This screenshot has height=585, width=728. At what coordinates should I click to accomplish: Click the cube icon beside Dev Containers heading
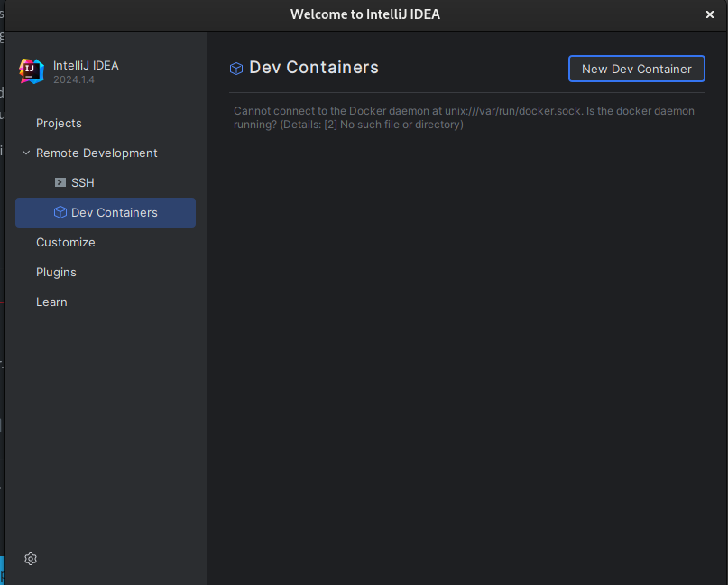pos(236,69)
